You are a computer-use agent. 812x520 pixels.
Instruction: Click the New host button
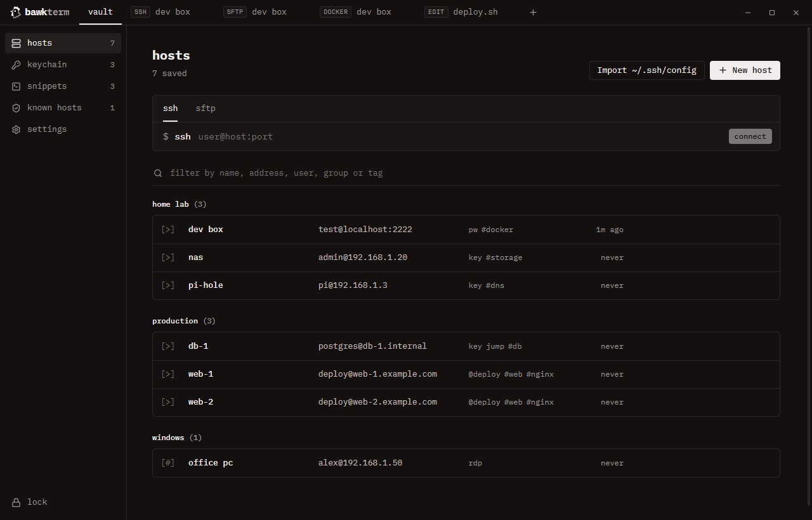click(745, 70)
